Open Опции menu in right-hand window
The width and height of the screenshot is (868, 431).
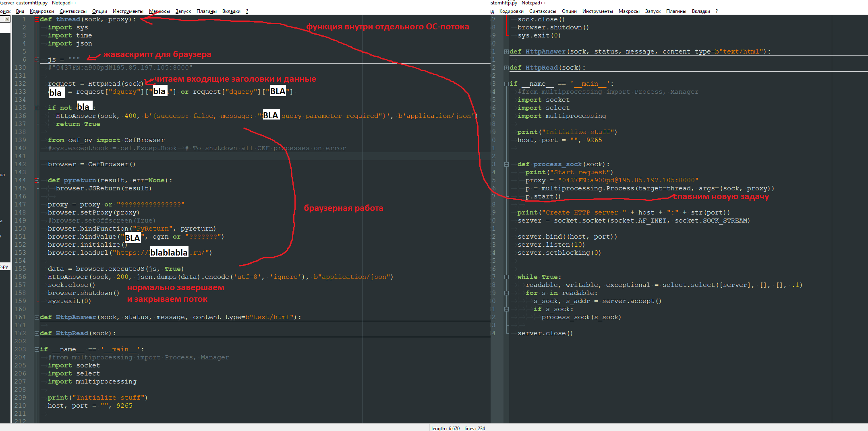pos(569,11)
